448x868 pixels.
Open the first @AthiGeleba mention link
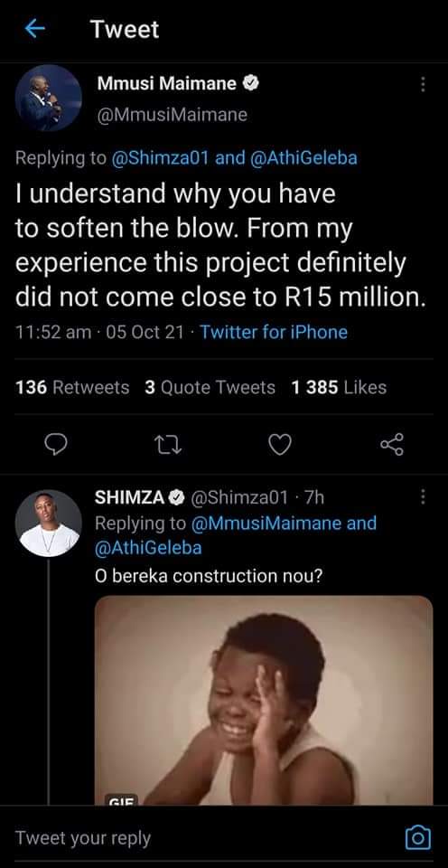pos(303,158)
